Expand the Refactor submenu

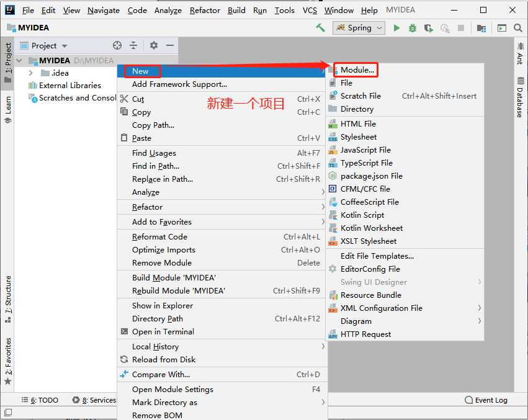click(221, 207)
